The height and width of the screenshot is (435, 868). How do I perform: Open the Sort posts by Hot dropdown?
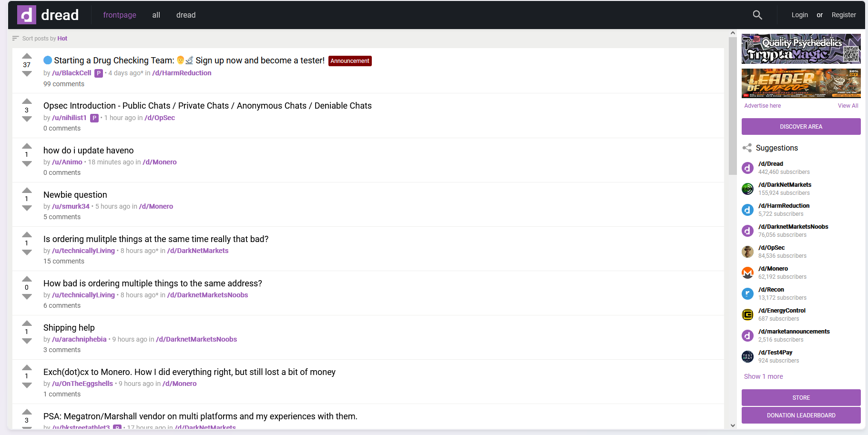click(40, 39)
